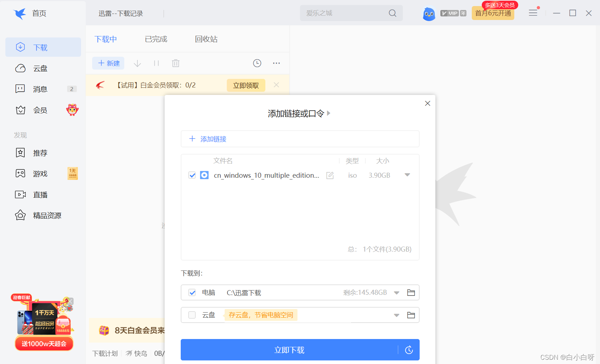Open the 回收站 tab

point(206,39)
